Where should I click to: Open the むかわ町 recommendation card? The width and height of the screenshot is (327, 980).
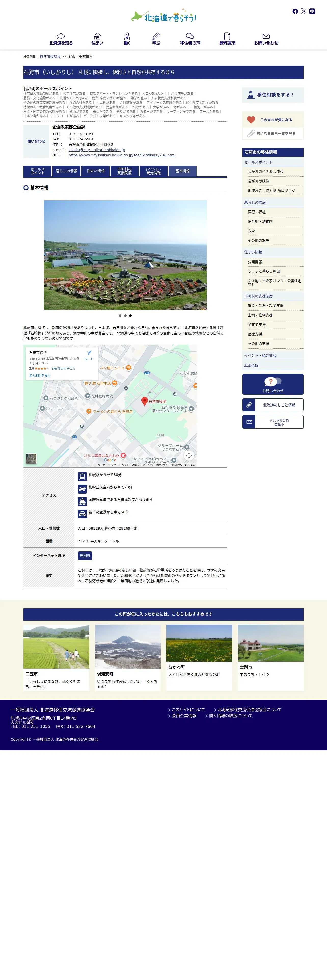tap(199, 657)
